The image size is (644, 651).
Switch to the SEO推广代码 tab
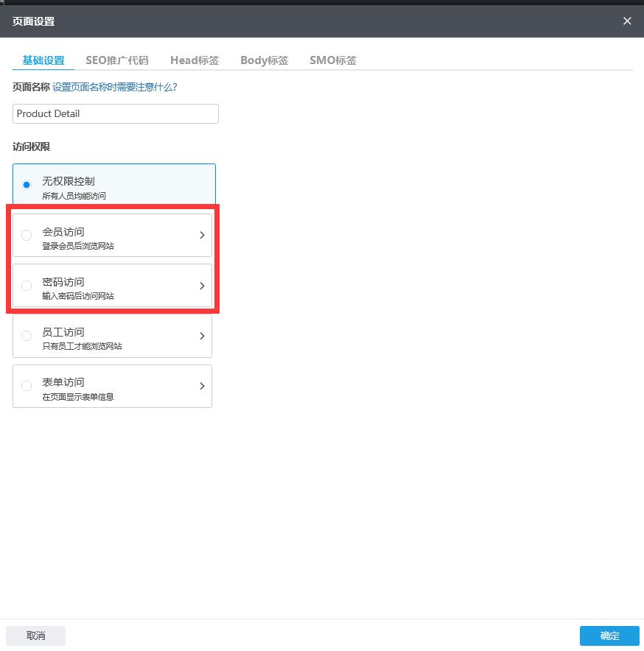pyautogui.click(x=116, y=60)
